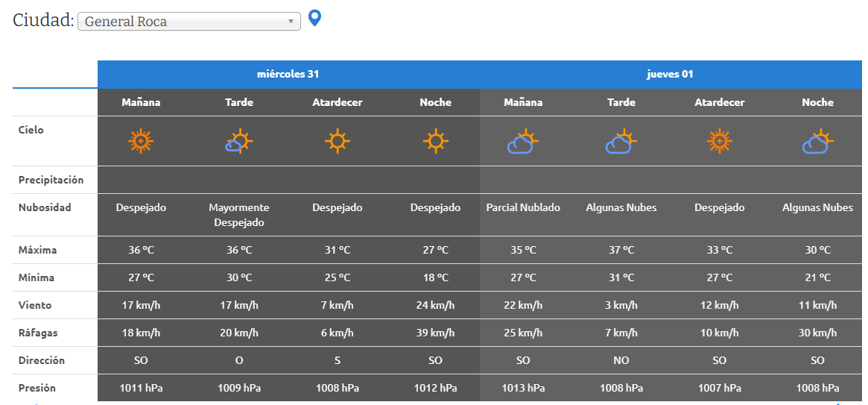Click the Mañana column header under miércoles 31
This screenshot has height=405, width=868.
pyautogui.click(x=141, y=102)
